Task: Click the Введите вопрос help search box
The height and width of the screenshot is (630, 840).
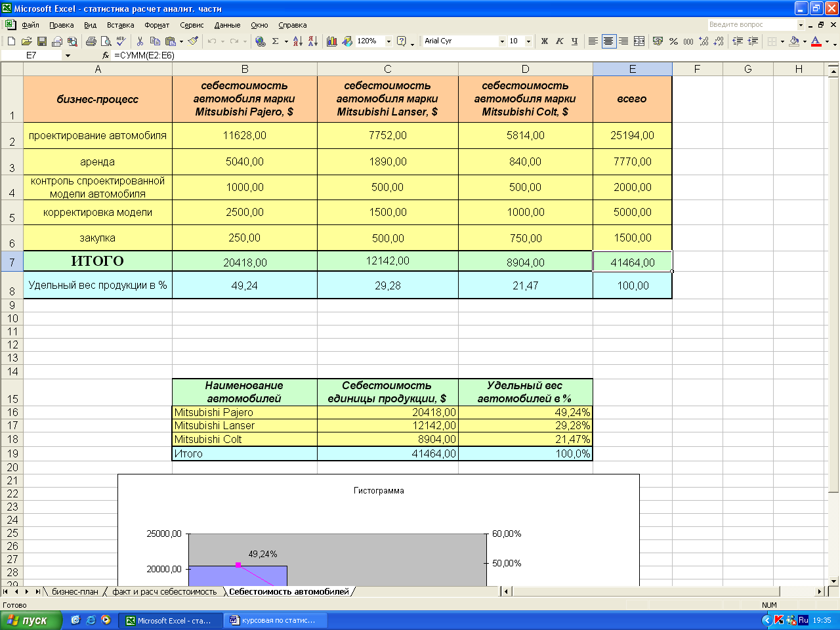Action: 752,25
